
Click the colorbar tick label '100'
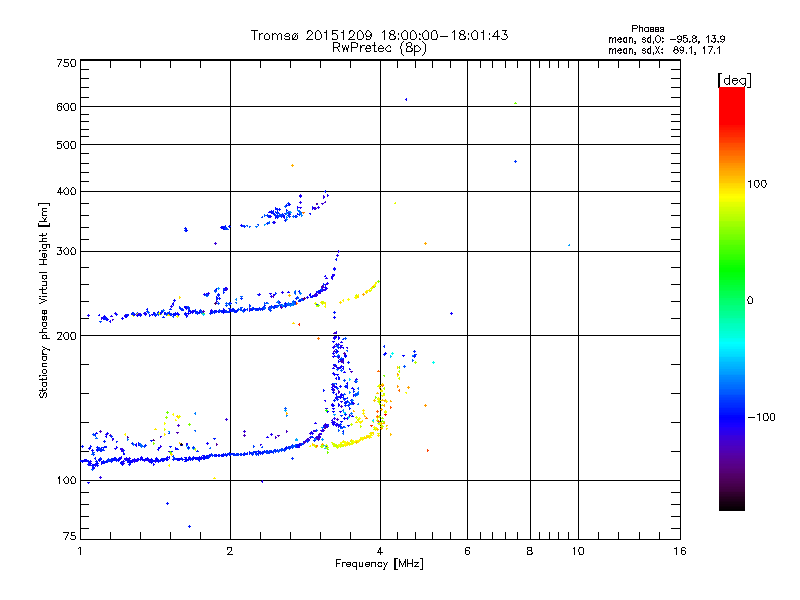757,184
